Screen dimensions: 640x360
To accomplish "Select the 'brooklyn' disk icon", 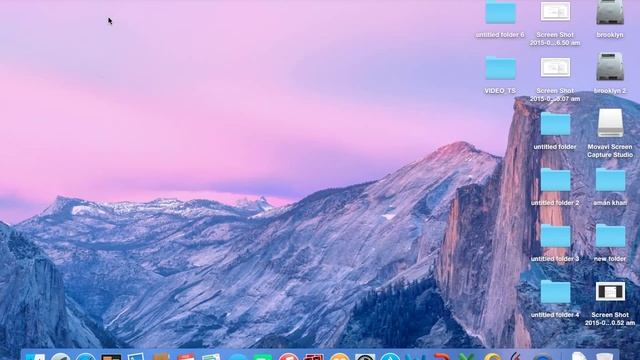I will point(610,12).
